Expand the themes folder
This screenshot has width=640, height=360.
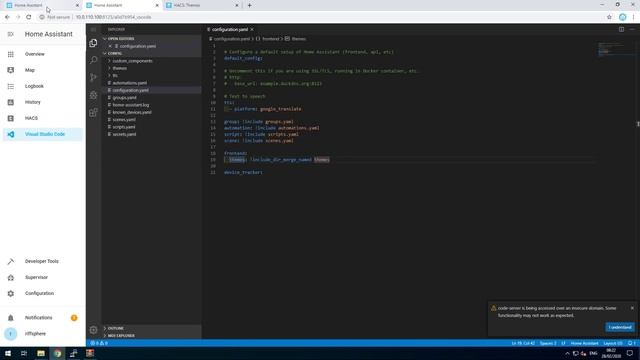pos(151,68)
